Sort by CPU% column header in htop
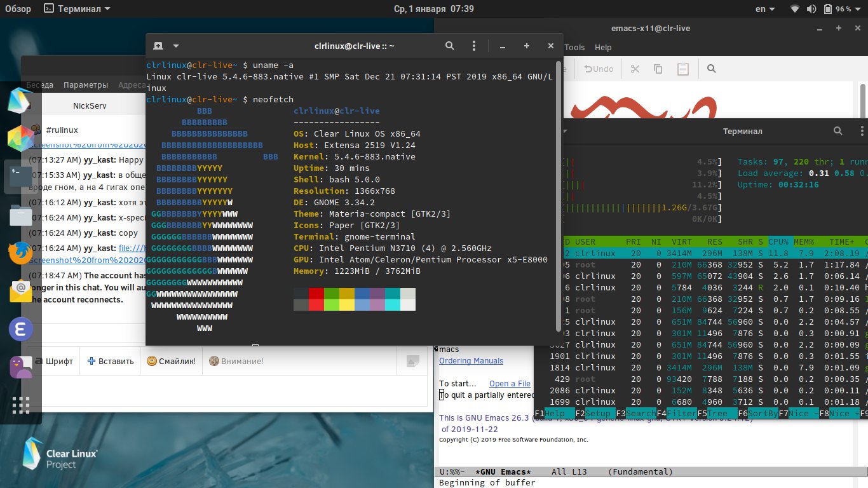 point(778,241)
